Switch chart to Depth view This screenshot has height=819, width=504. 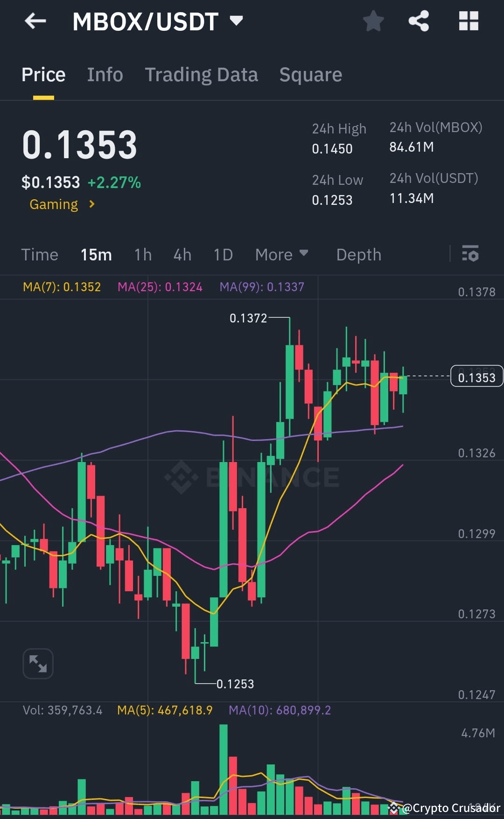point(358,255)
